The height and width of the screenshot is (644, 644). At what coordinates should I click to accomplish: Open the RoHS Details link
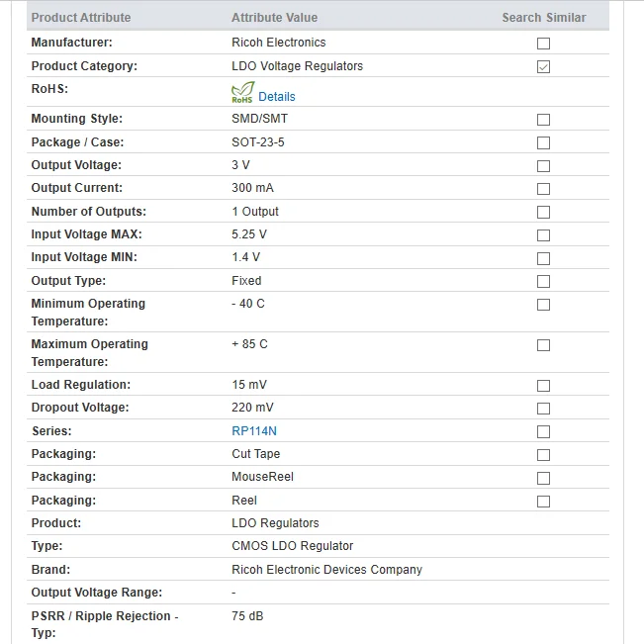276,97
